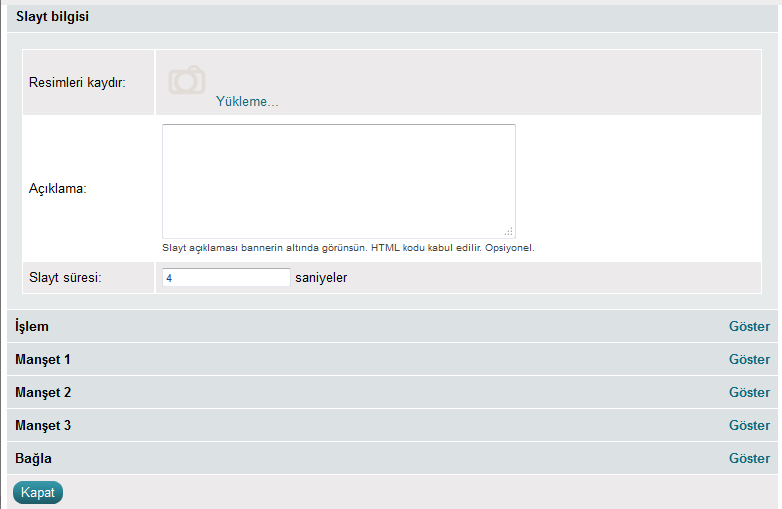The width and height of the screenshot is (782, 509).
Task: Click the Slayt süresi label
Action: 66,277
